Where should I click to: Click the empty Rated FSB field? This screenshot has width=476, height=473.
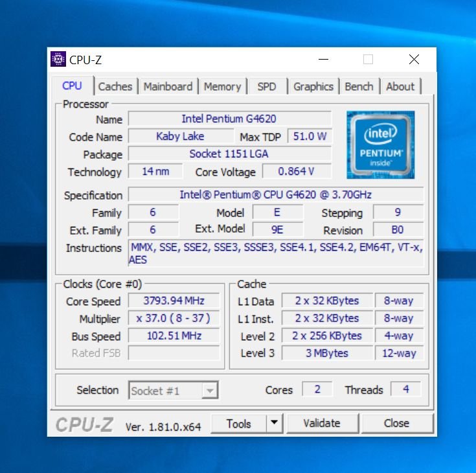(174, 353)
